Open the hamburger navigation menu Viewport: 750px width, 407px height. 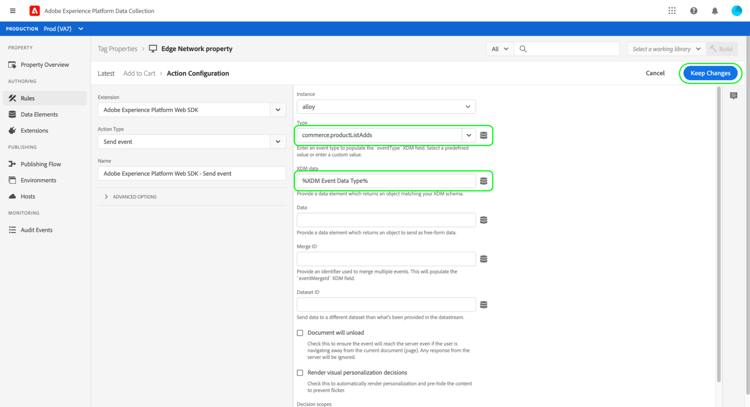tap(12, 11)
